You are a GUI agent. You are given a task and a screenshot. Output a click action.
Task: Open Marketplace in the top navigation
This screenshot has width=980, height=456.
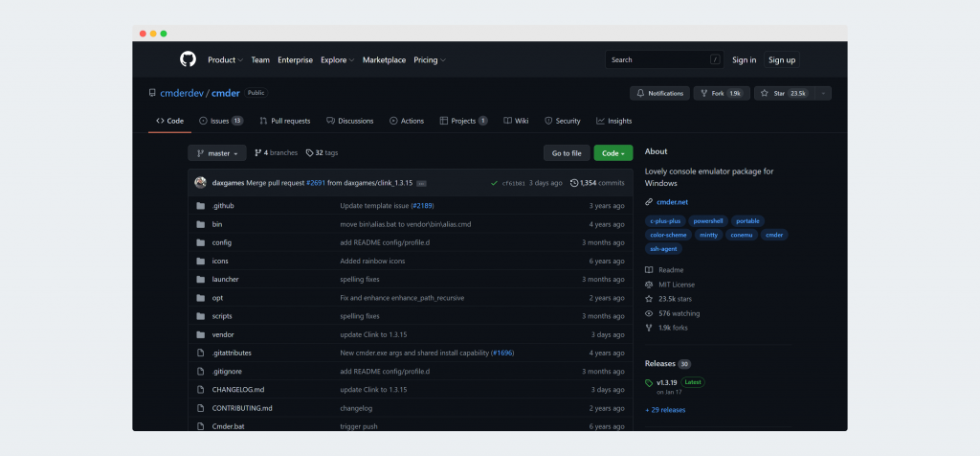(385, 60)
